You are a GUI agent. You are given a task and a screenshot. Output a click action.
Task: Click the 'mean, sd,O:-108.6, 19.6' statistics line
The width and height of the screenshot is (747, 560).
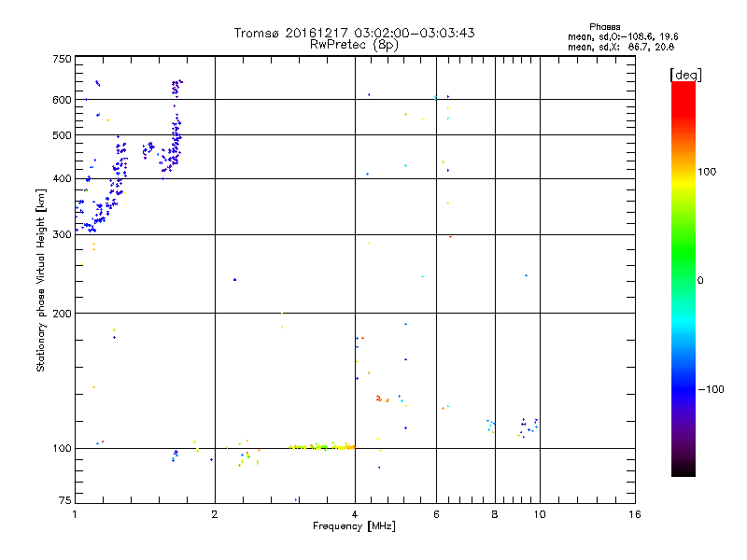point(623,36)
